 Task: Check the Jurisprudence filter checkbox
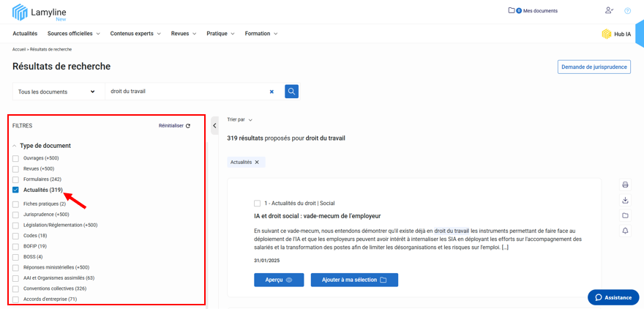pyautogui.click(x=15, y=215)
